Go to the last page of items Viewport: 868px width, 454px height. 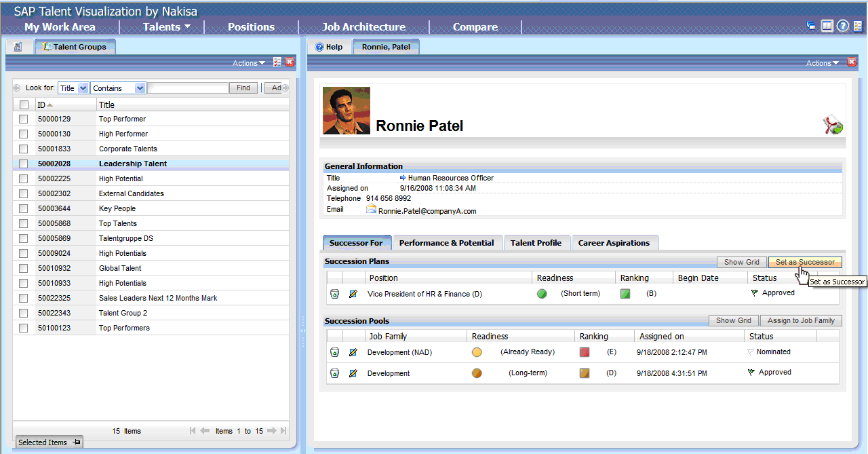[x=283, y=431]
